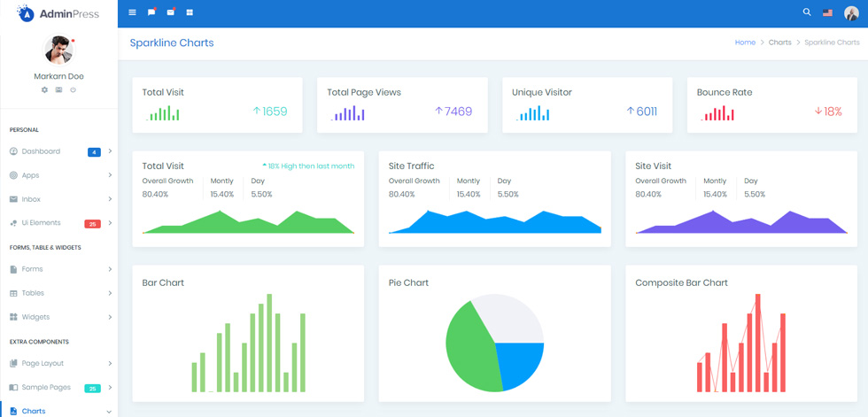Collapse the Charts menu chevron
Image resolution: width=868 pixels, height=417 pixels.
[109, 412]
